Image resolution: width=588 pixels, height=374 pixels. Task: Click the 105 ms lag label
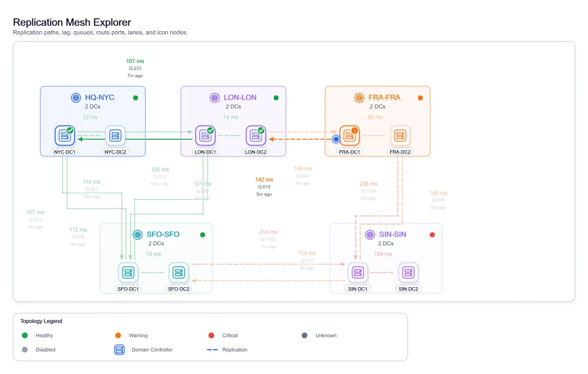[160, 170]
